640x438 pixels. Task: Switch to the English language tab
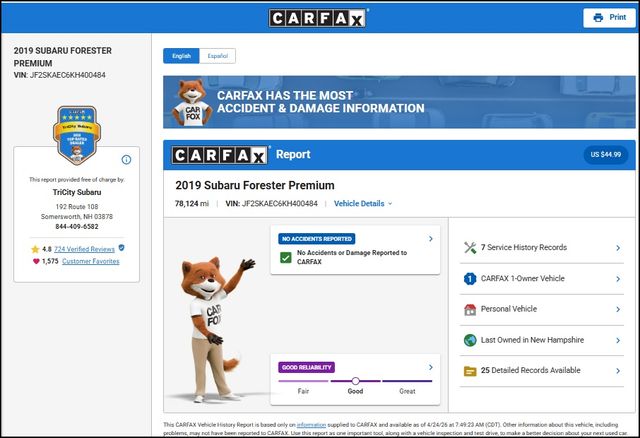coord(181,56)
